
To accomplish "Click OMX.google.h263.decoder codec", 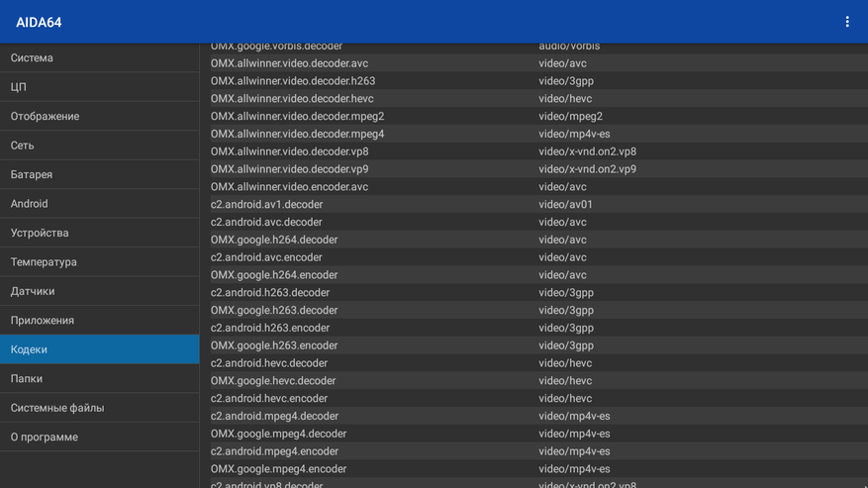I will (x=539, y=310).
